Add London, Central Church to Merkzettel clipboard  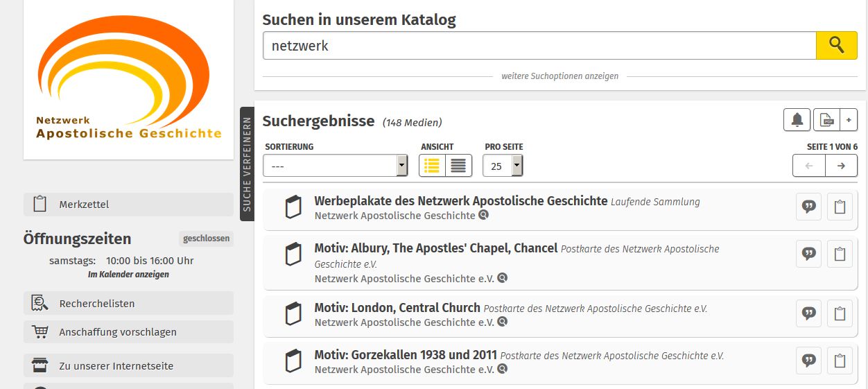pyautogui.click(x=840, y=313)
